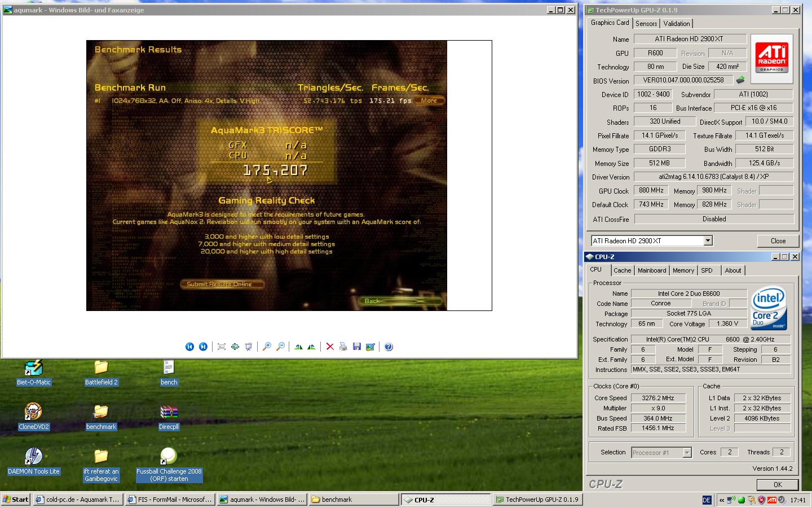Open the bench text file on desktop

169,373
